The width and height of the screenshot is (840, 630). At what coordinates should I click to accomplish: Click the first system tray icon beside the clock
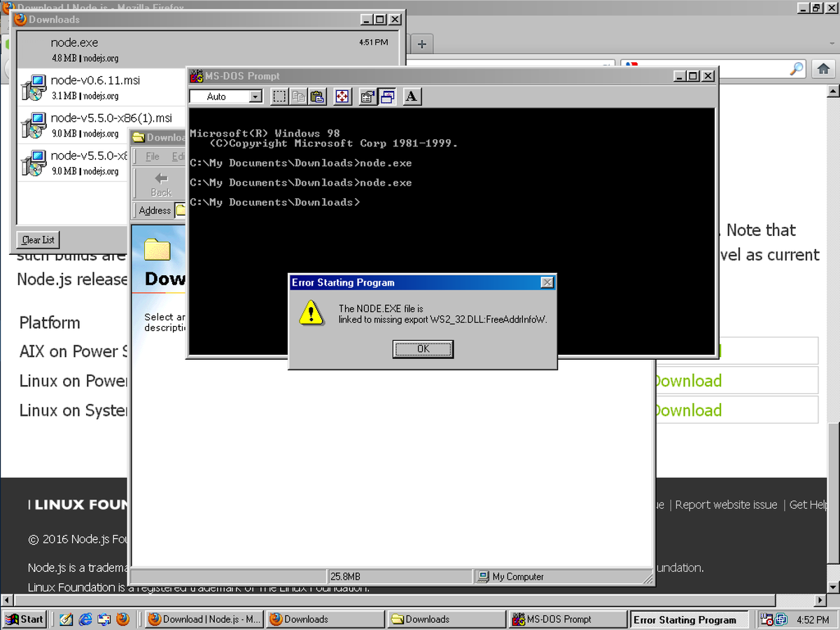pos(766,619)
